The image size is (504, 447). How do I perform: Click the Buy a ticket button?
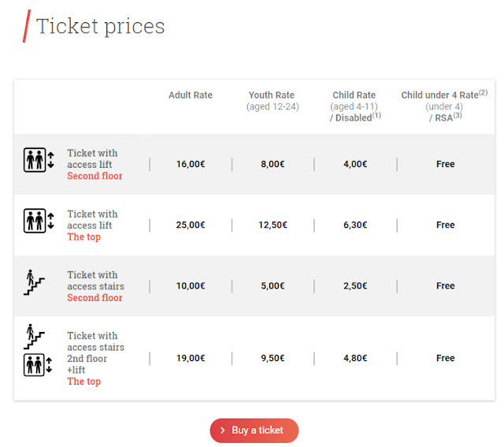pos(254,430)
